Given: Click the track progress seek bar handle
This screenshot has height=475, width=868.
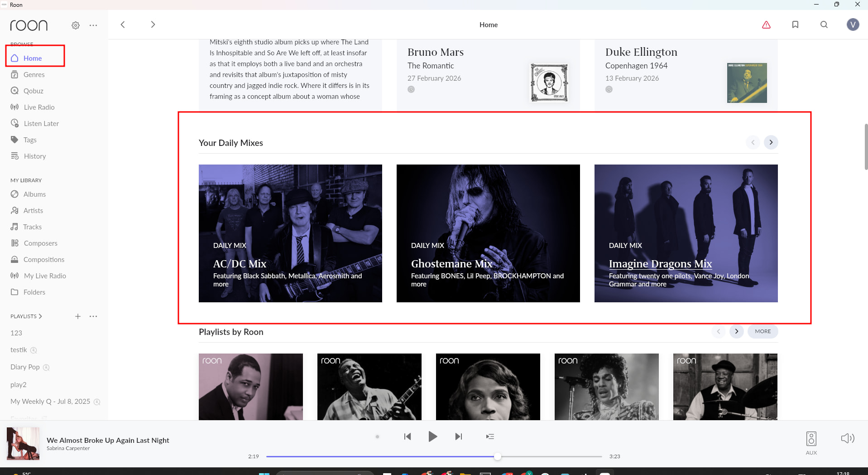Looking at the screenshot, I should 498,456.
